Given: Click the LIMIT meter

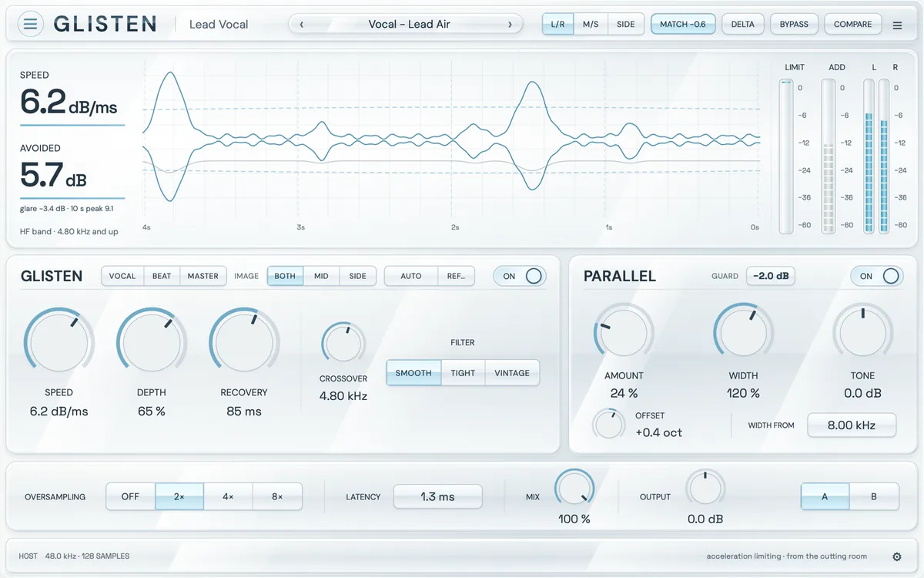Looking at the screenshot, I should [785, 156].
